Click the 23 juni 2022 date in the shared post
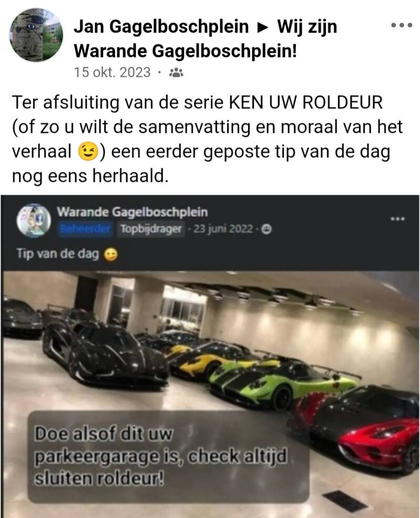 tap(223, 229)
